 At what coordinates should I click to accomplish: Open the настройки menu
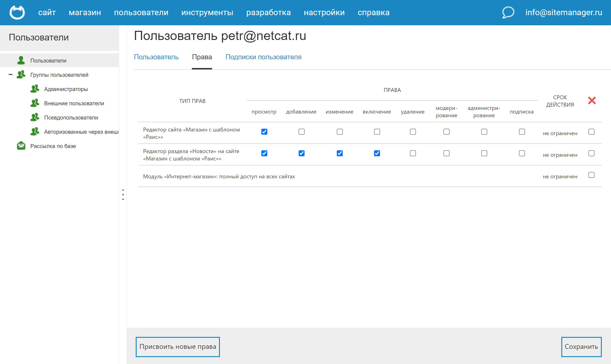[325, 12]
